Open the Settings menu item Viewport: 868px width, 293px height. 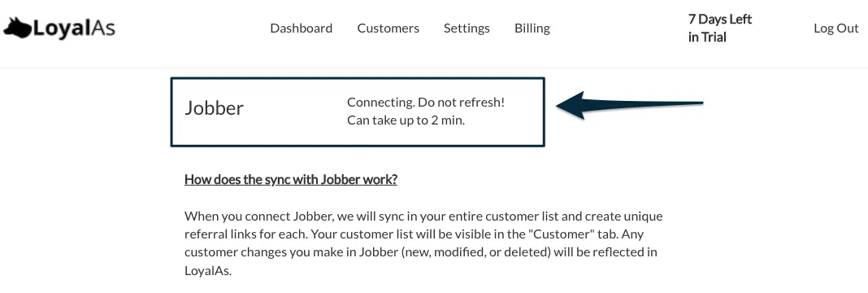(x=467, y=28)
